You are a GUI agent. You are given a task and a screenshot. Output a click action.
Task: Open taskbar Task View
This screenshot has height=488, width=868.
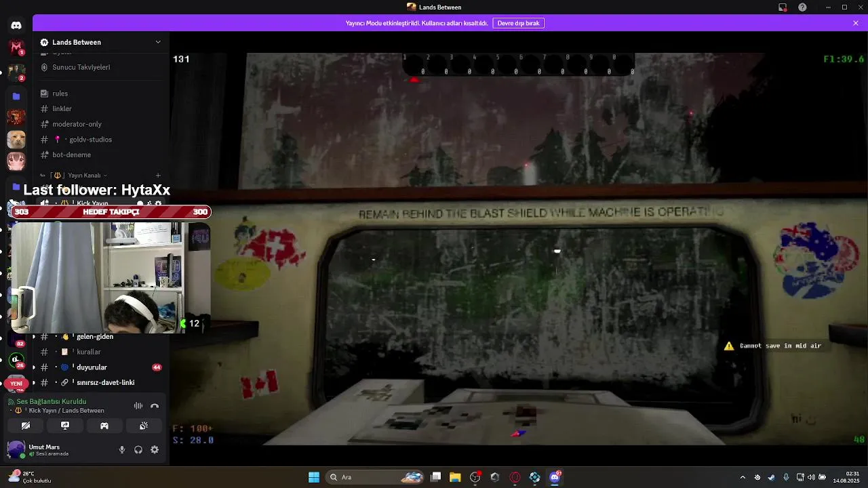pos(436,477)
